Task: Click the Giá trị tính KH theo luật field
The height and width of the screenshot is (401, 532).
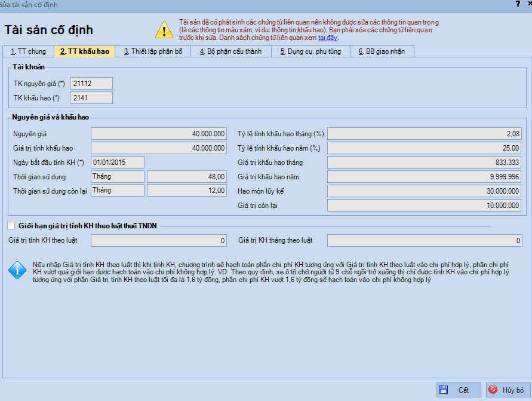Action: click(159, 240)
